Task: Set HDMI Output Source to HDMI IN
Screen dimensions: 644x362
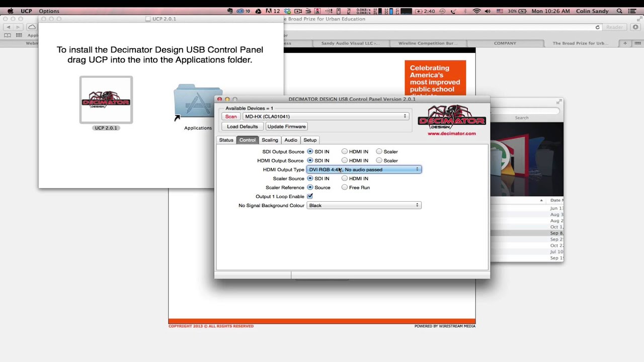Action: click(345, 160)
